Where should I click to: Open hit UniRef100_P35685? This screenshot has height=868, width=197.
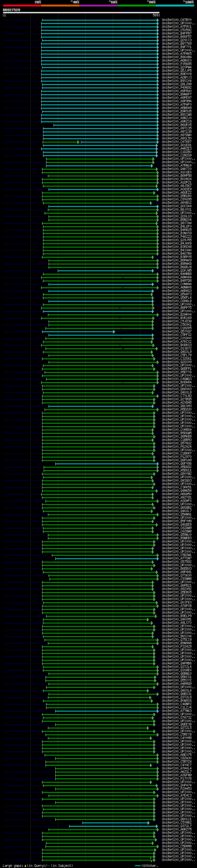click(177, 64)
